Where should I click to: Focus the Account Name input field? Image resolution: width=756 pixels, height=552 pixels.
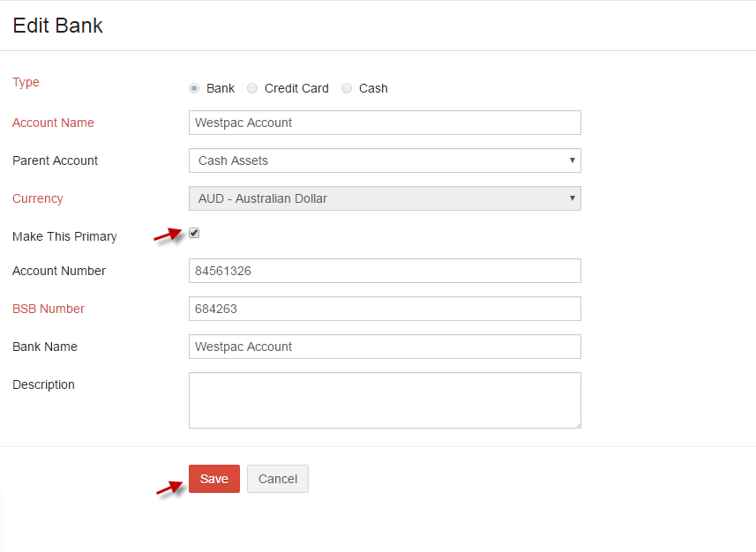click(x=385, y=123)
